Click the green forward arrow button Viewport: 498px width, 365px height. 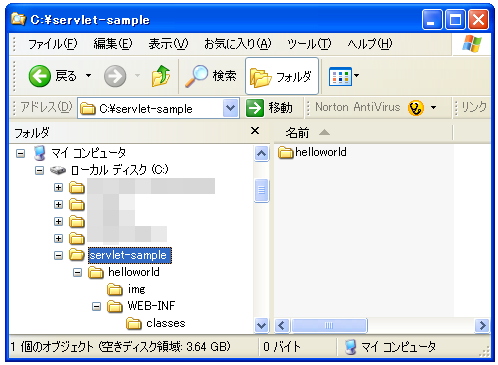point(115,76)
